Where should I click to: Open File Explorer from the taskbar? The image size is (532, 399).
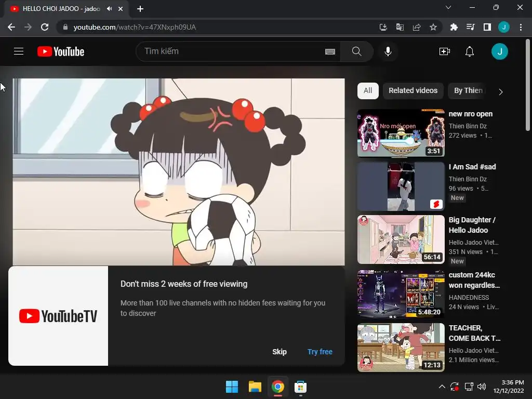[255, 387]
